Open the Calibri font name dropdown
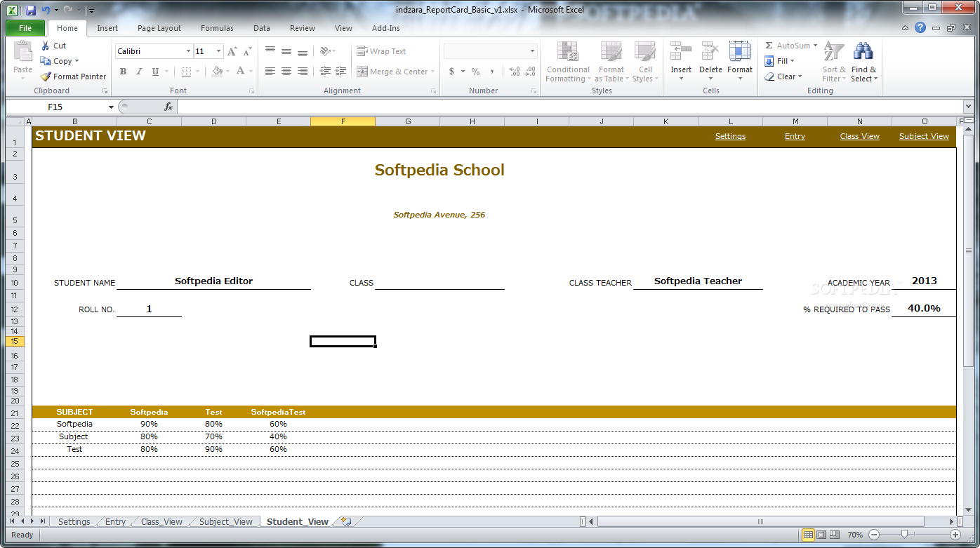 [x=188, y=51]
